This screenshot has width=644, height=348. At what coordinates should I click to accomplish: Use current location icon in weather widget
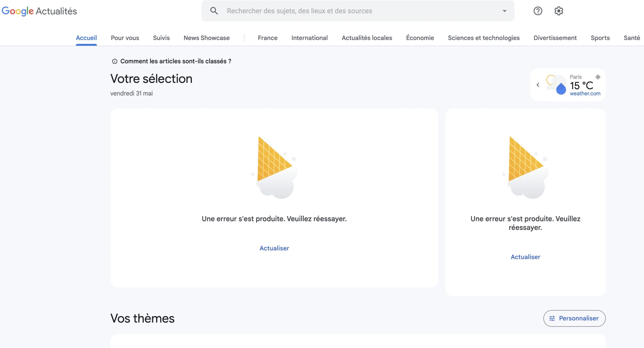tap(598, 77)
